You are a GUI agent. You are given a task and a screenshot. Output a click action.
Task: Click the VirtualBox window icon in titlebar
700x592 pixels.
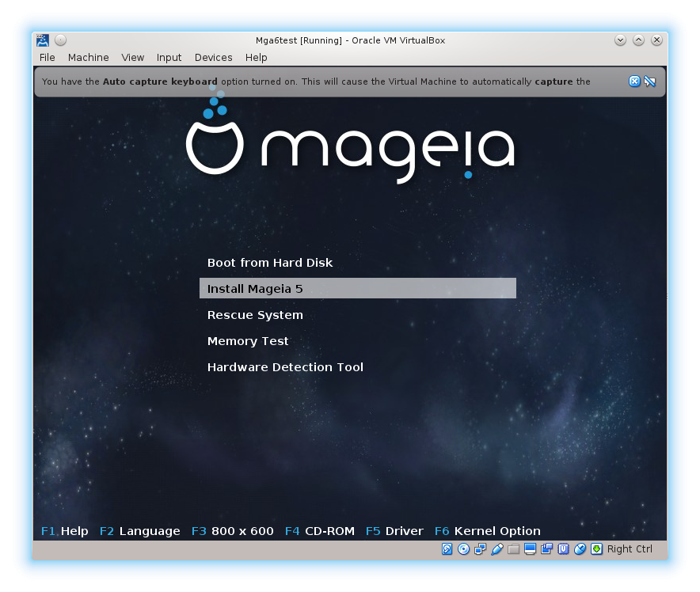click(x=43, y=40)
